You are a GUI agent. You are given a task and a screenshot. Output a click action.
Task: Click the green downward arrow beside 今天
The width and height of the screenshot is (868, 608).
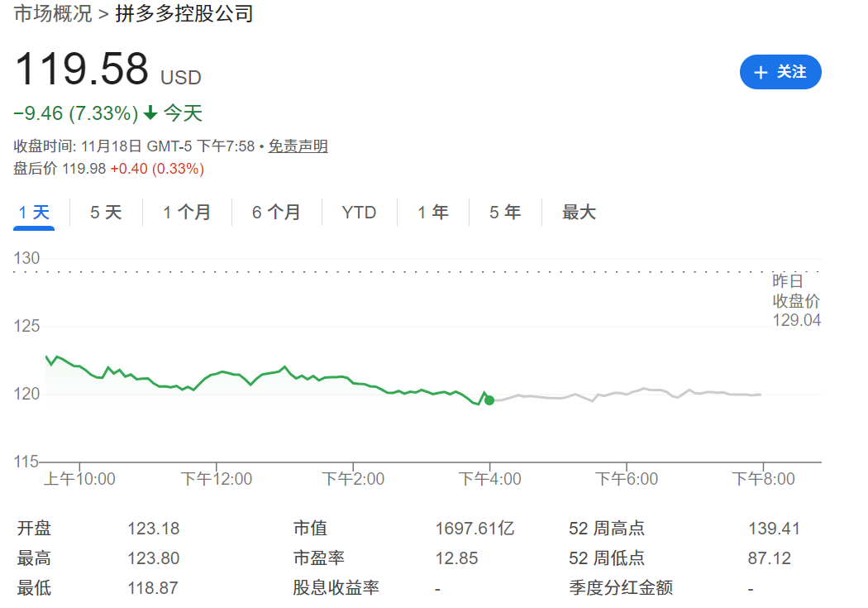150,113
